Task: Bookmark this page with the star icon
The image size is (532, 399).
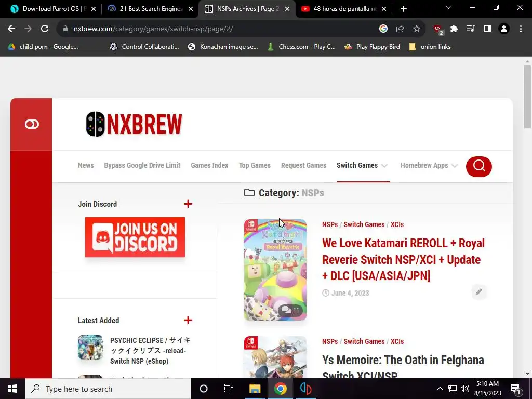Action: (x=417, y=29)
